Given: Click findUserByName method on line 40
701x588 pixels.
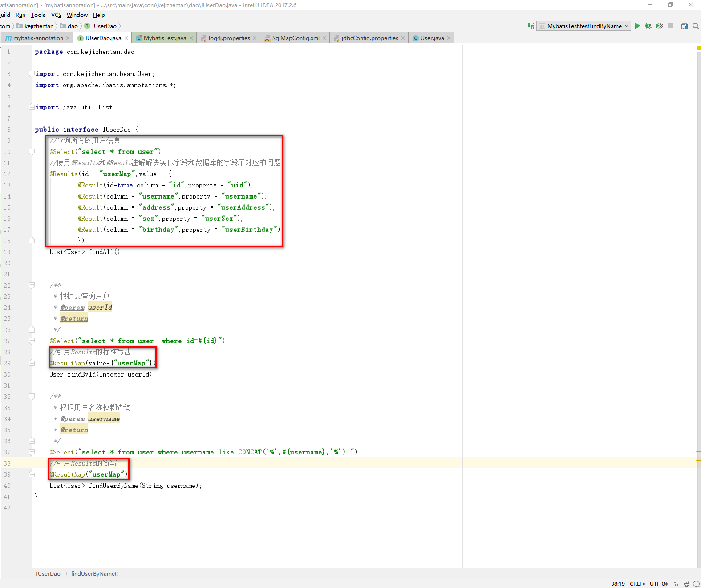Looking at the screenshot, I should (113, 486).
